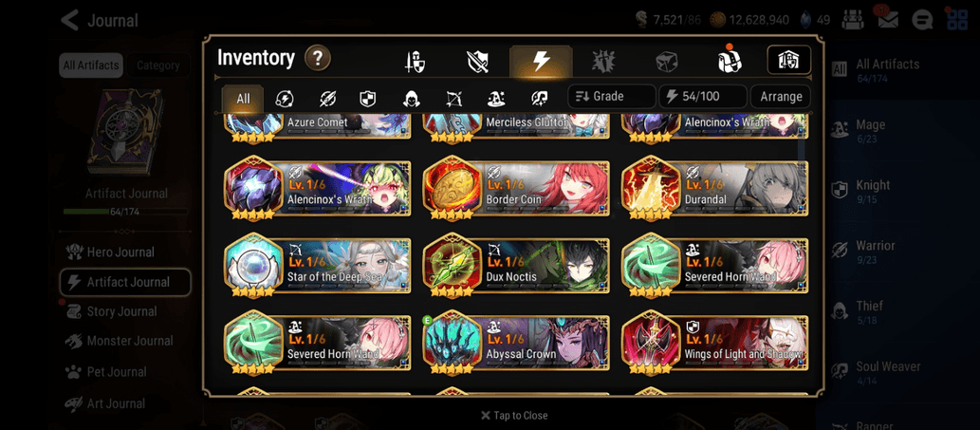Select the Artifact lightning tab in Inventory

(541, 62)
